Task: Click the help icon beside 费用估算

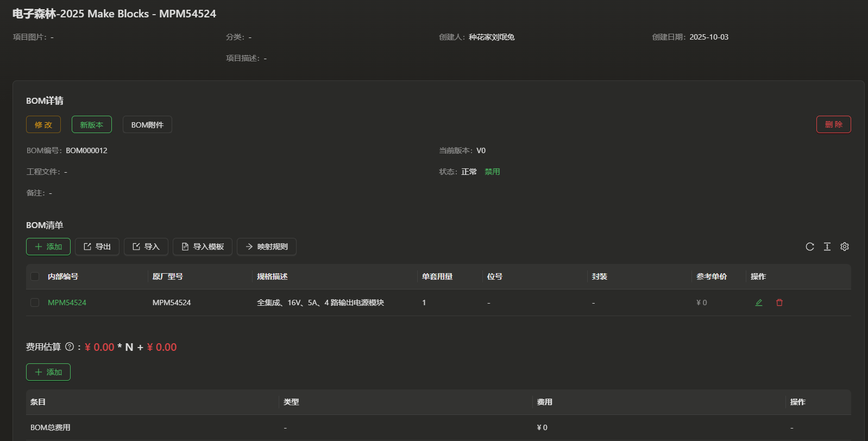Action: 70,346
